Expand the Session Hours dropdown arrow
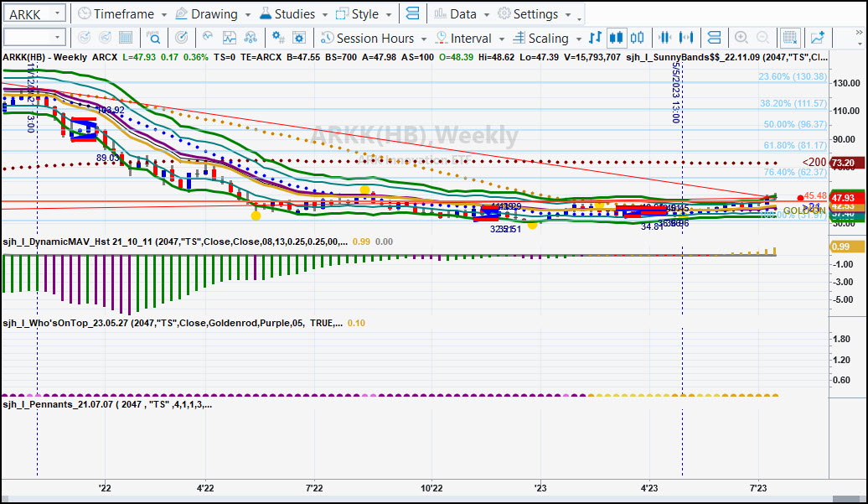The height and width of the screenshot is (504, 868). [x=423, y=39]
